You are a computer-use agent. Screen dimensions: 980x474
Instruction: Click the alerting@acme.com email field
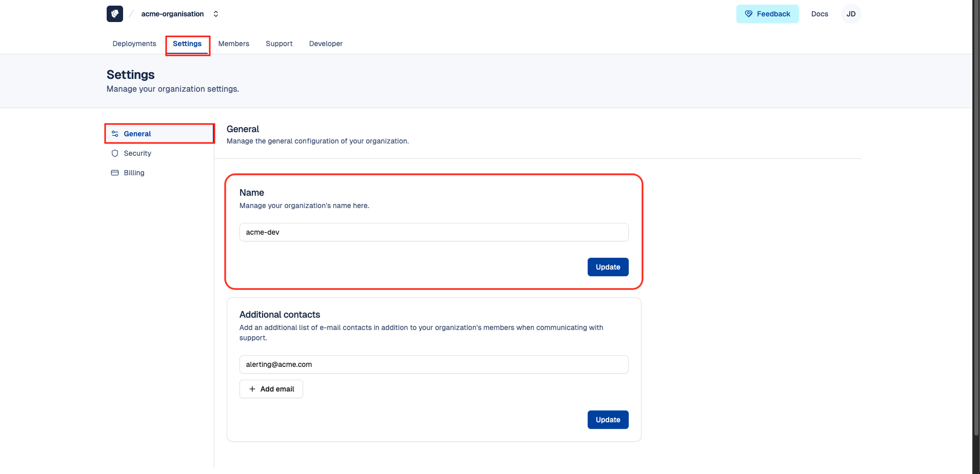[433, 364]
